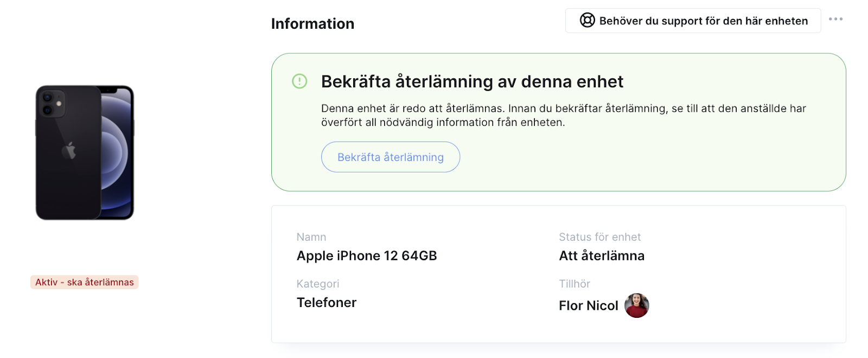Click the Att återlämna status value

602,255
